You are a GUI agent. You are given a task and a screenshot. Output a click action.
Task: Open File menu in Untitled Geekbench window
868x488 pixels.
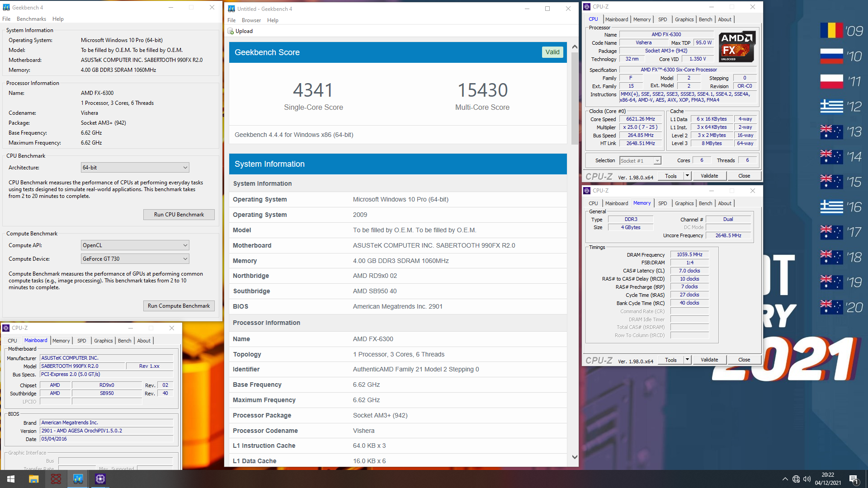click(231, 20)
